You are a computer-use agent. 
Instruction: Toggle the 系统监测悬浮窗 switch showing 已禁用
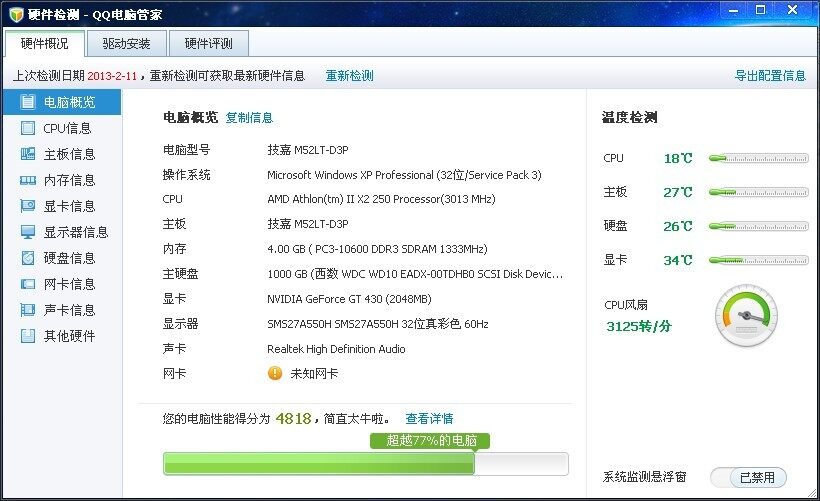tap(748, 477)
